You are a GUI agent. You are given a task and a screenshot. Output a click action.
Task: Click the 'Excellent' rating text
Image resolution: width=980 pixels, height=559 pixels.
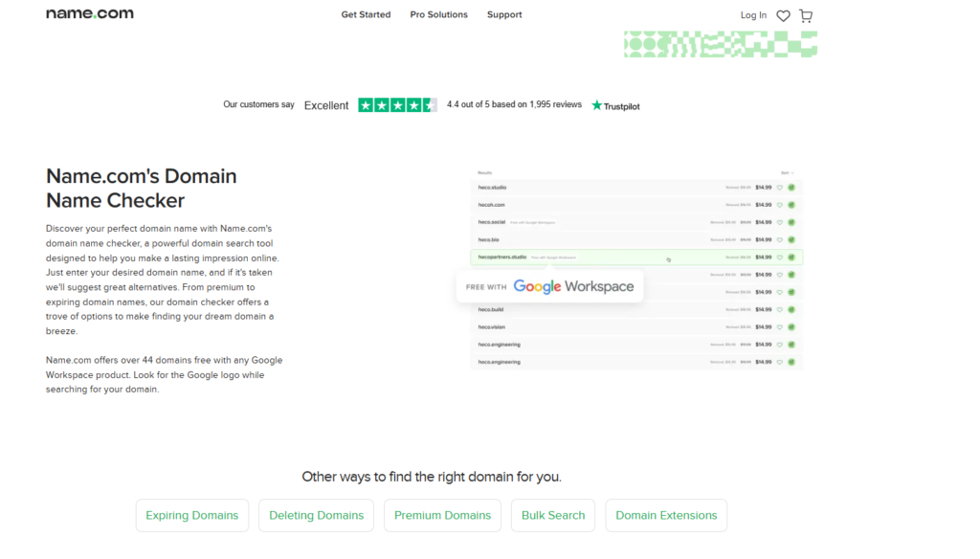[326, 105]
